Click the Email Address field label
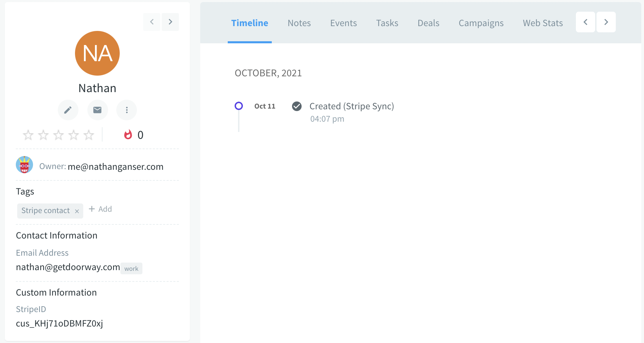 point(42,253)
